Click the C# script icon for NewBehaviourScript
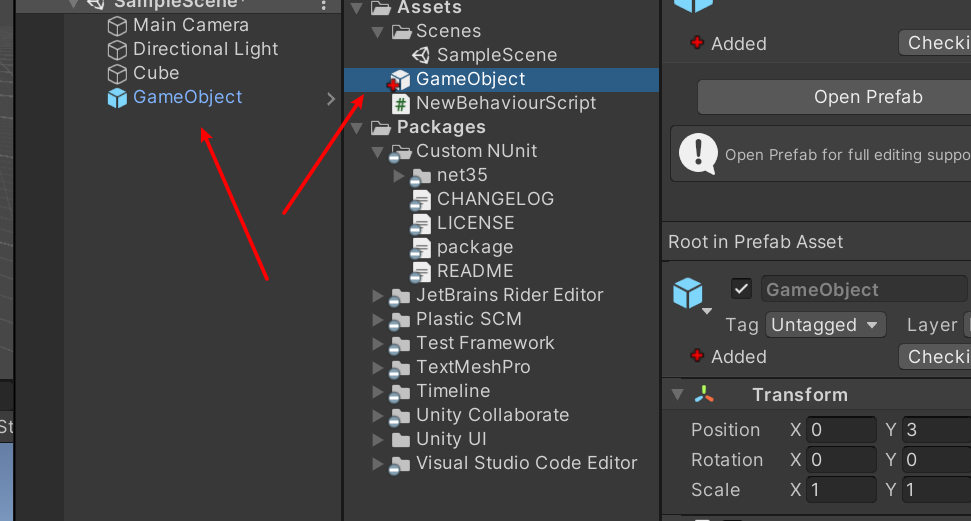 coord(401,103)
